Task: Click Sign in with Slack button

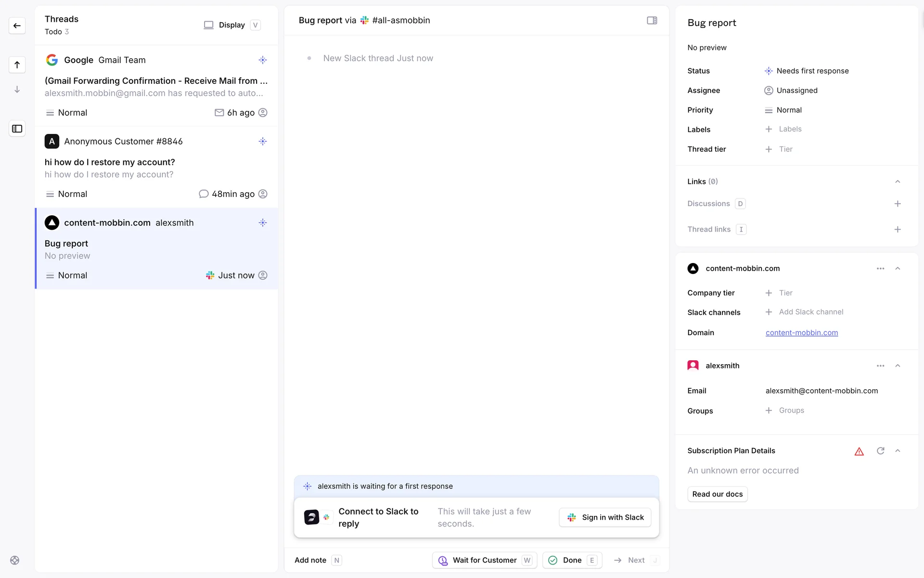Action: coord(605,517)
